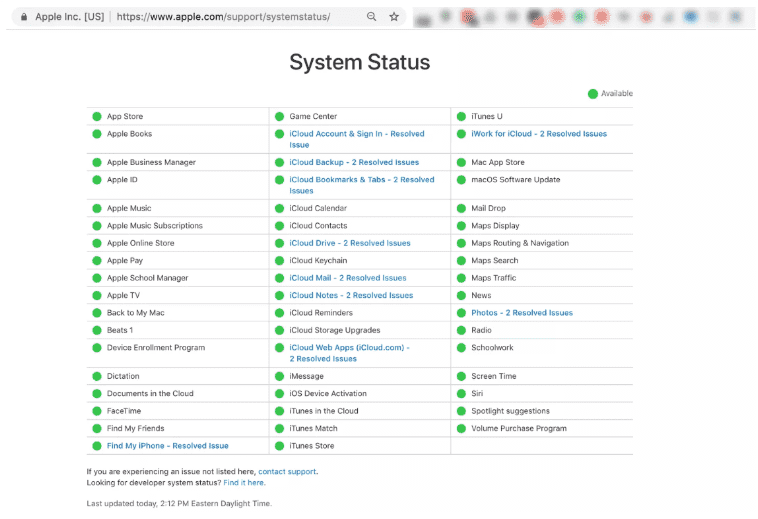This screenshot has width=758, height=519.
Task: Click green status dot beside iTunes Store
Action: (x=279, y=446)
